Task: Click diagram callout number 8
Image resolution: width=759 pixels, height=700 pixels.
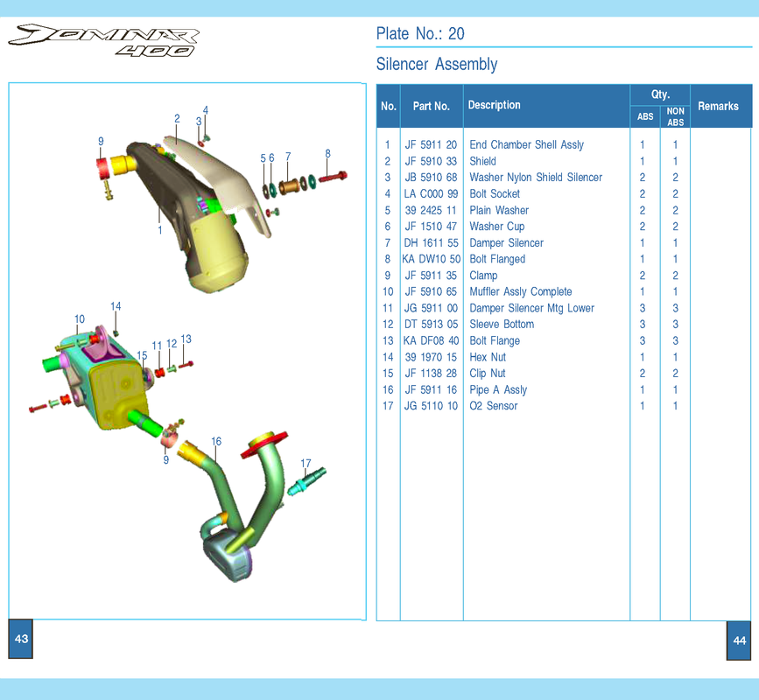Action: 327,153
